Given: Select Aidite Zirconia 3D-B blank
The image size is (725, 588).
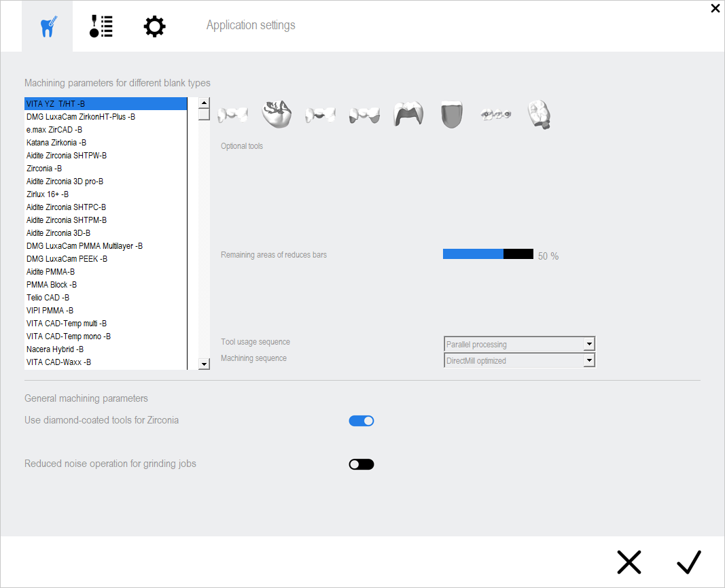Looking at the screenshot, I should point(105,233).
